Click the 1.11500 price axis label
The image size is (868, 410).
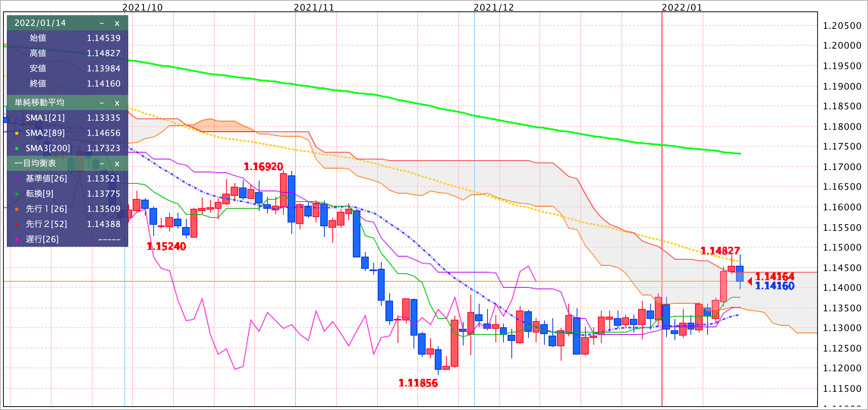841,389
